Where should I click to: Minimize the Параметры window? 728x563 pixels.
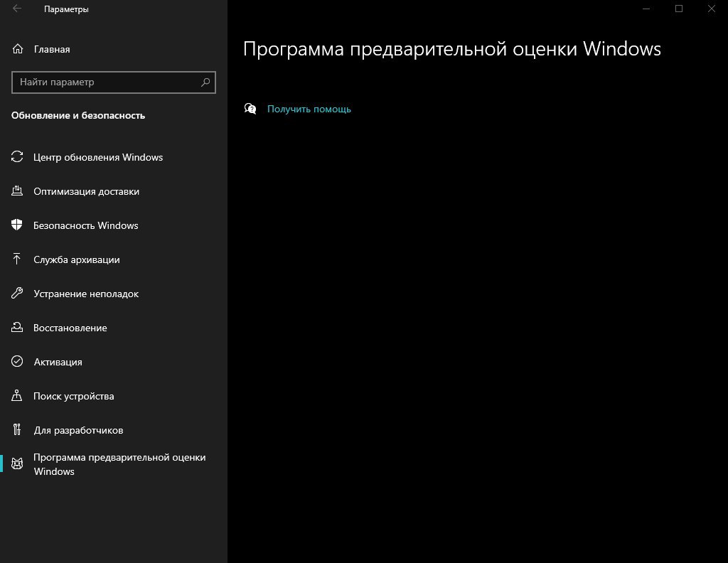646,9
